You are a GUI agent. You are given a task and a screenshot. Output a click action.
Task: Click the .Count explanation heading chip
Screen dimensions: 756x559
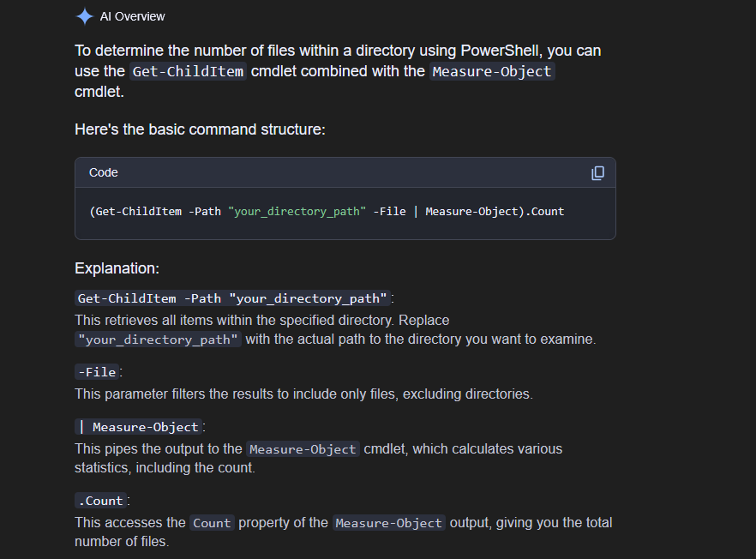point(101,501)
